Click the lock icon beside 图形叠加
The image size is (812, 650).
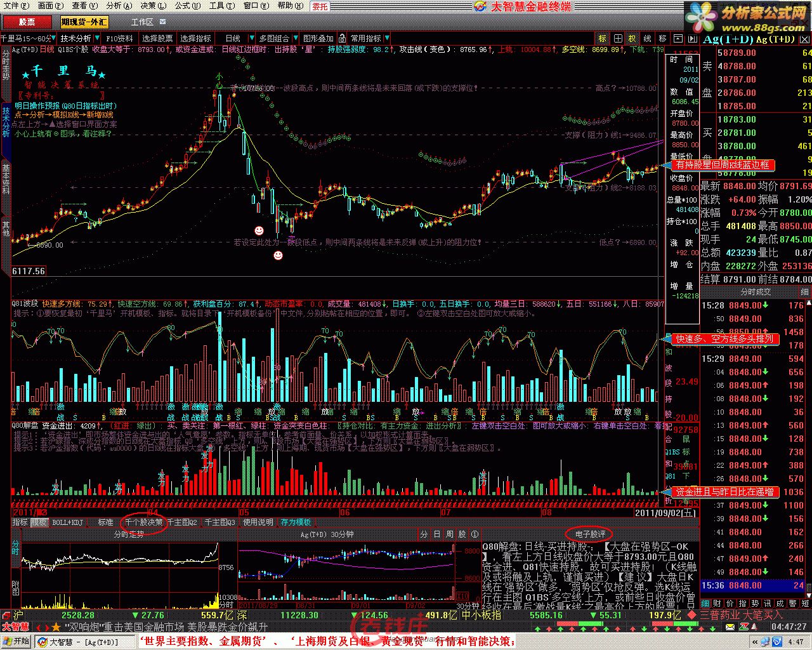[342, 39]
